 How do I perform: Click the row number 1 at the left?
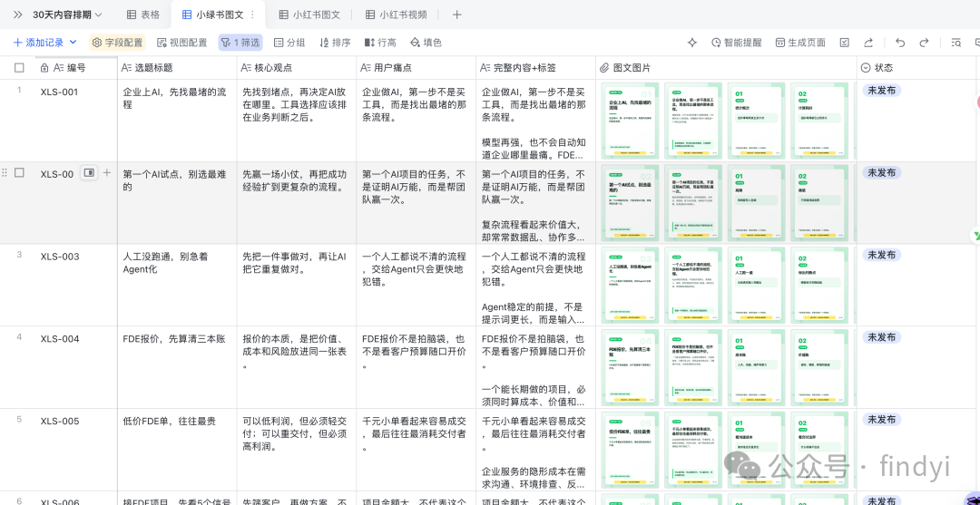click(x=19, y=91)
